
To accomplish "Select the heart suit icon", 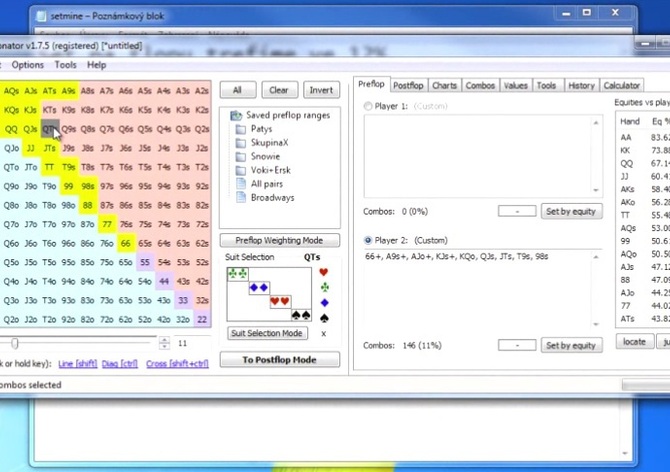I will pyautogui.click(x=323, y=272).
